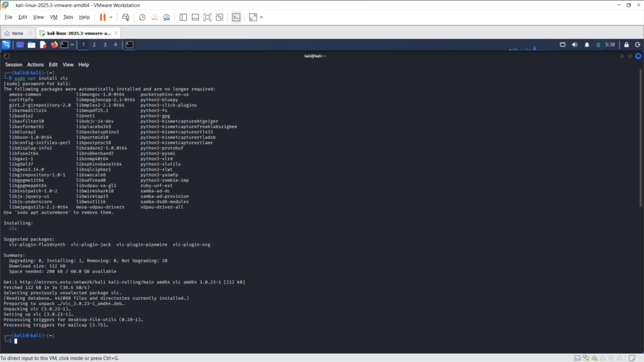Open the file manager folder icon in panel
The image size is (644, 362).
31,45
